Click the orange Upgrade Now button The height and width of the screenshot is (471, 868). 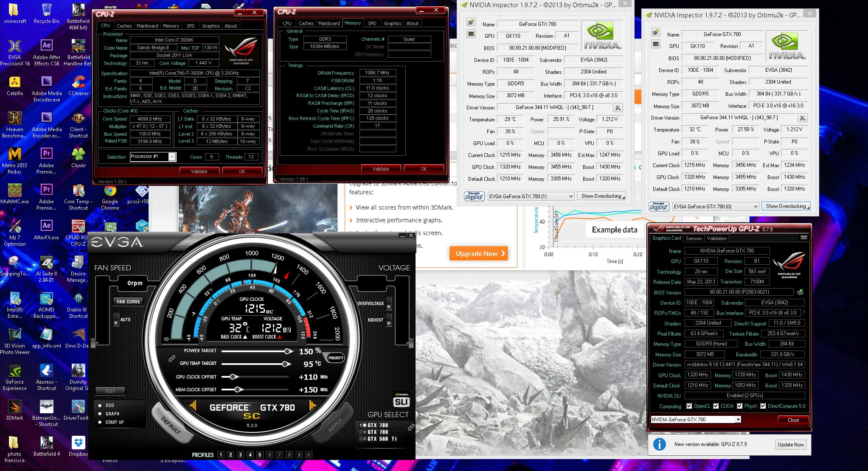click(478, 253)
